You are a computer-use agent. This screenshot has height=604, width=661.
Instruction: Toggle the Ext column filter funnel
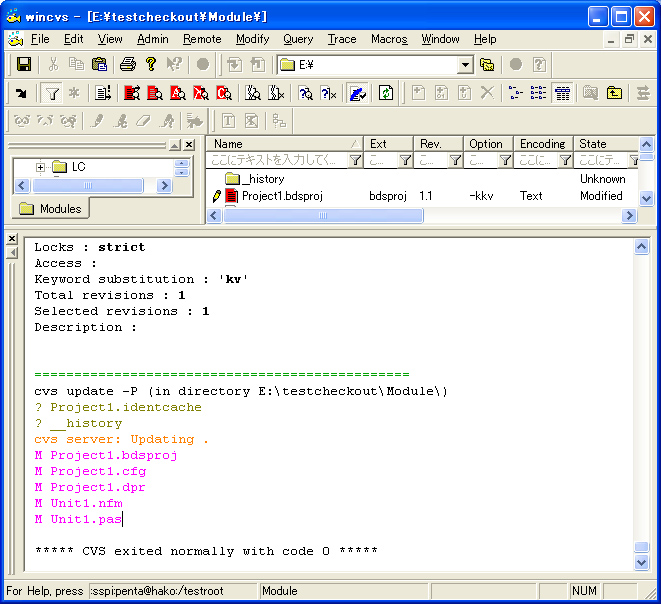point(405,160)
